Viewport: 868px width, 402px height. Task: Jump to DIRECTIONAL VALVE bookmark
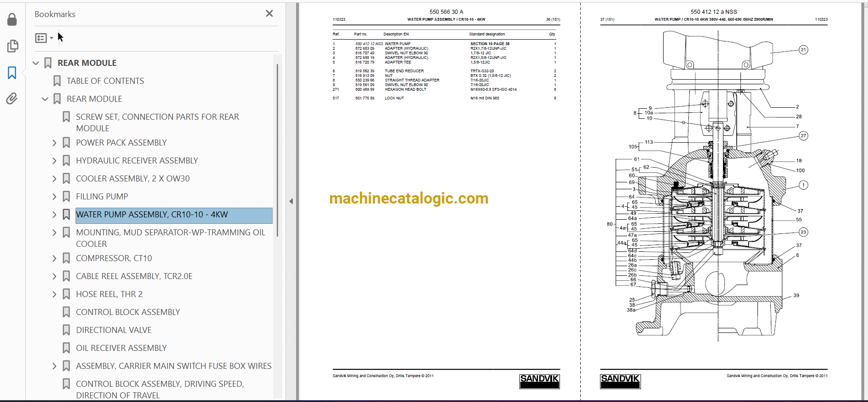(x=114, y=330)
